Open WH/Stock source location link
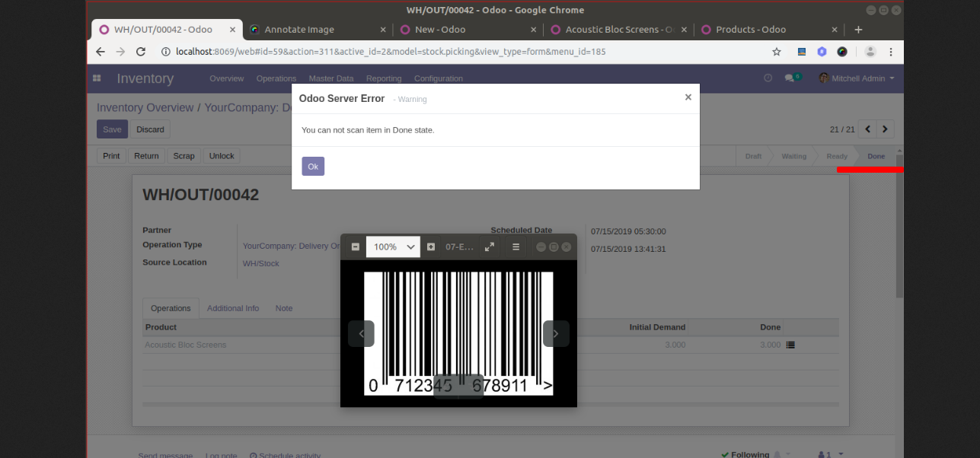 click(260, 263)
